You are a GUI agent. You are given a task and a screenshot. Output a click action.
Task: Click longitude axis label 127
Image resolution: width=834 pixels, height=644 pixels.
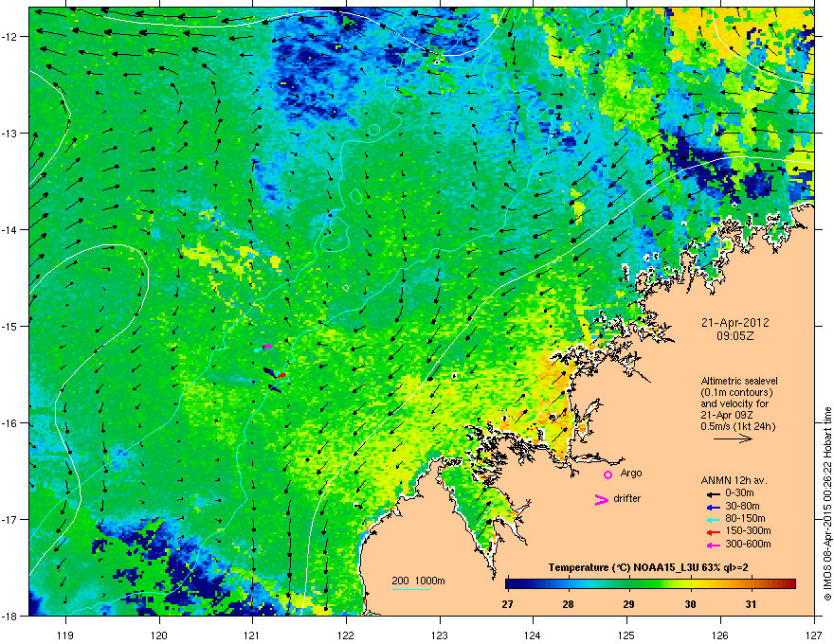point(813,635)
